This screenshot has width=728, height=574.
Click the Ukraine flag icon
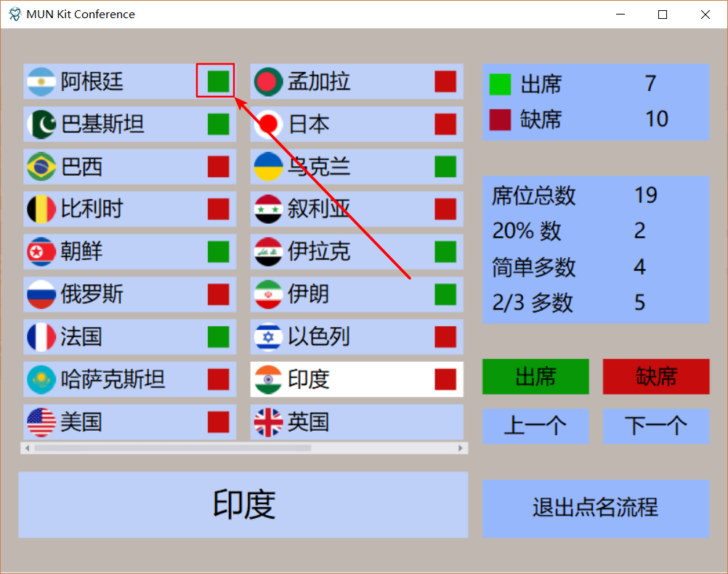click(267, 166)
